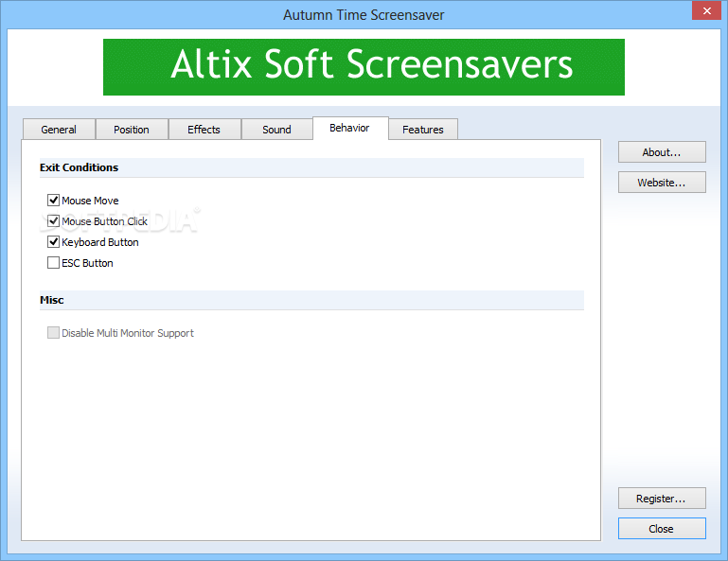
Task: Click the Close button
Action: coord(662,529)
